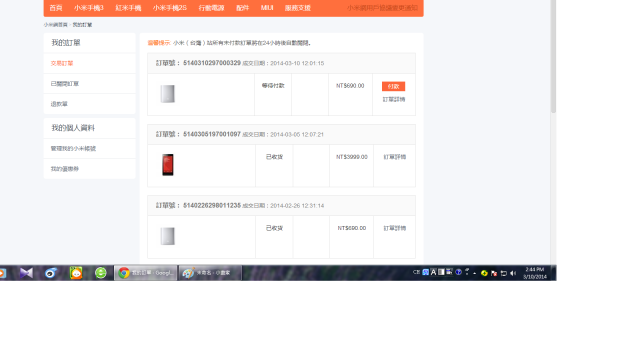Viewport: 640px width, 360px height.
Task: Open 管理我的小米帳號 sidebar link
Action: (x=73, y=149)
